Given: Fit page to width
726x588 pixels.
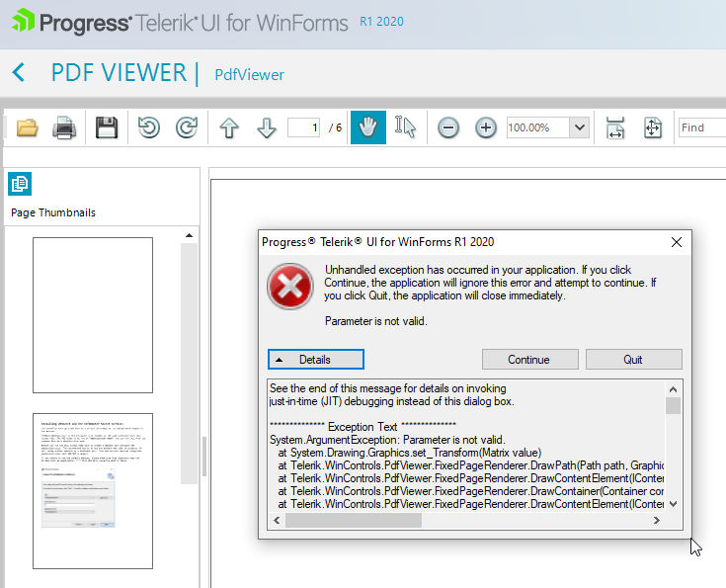Looking at the screenshot, I should pyautogui.click(x=615, y=127).
